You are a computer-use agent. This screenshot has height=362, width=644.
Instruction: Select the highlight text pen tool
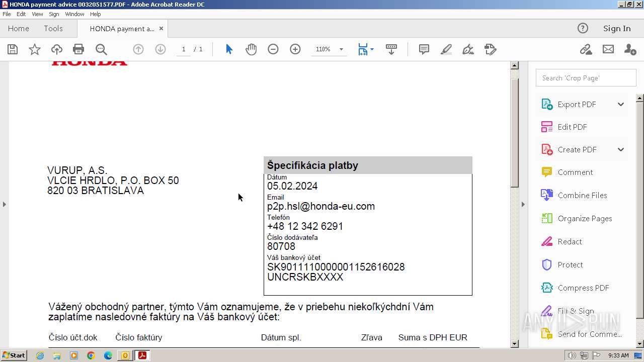446,49
